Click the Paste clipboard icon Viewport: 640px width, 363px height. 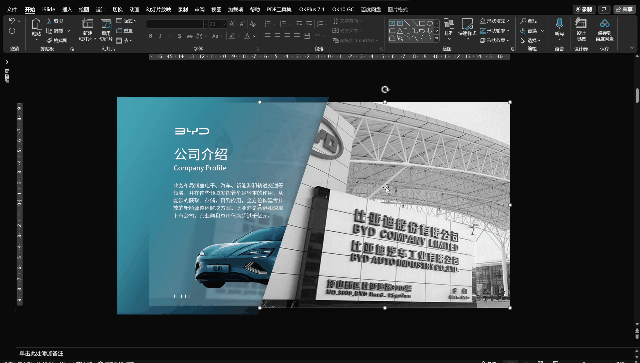click(x=36, y=24)
